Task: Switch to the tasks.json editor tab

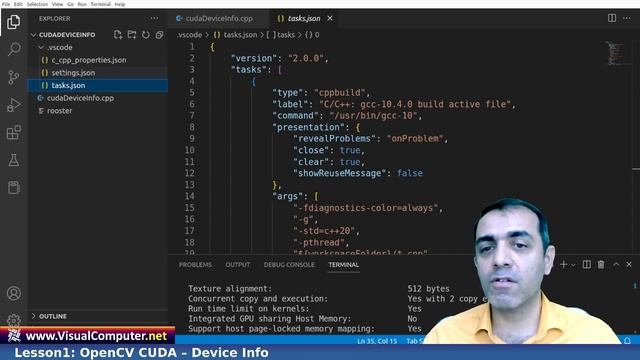Action: point(304,18)
